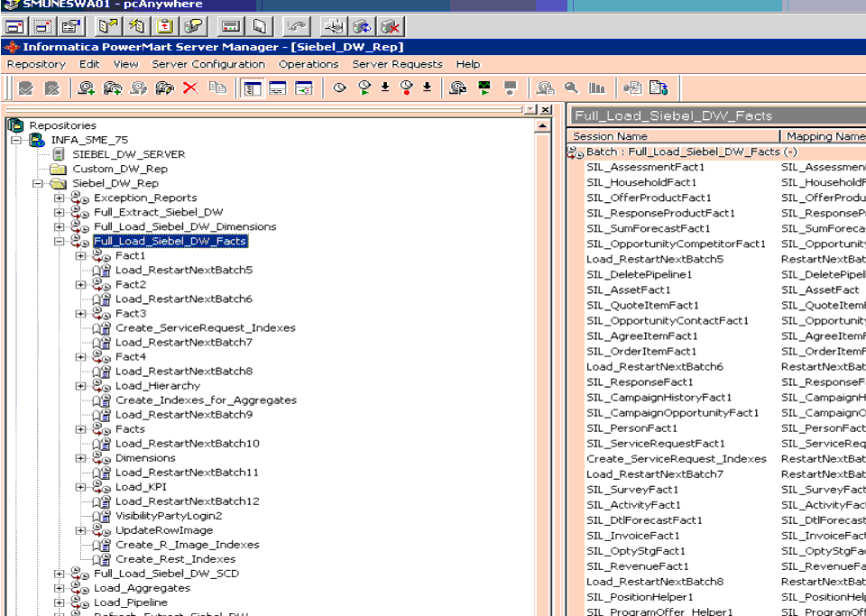
Task: Click pcAnywhere greyed telephone handset icon
Action: pos(297,26)
